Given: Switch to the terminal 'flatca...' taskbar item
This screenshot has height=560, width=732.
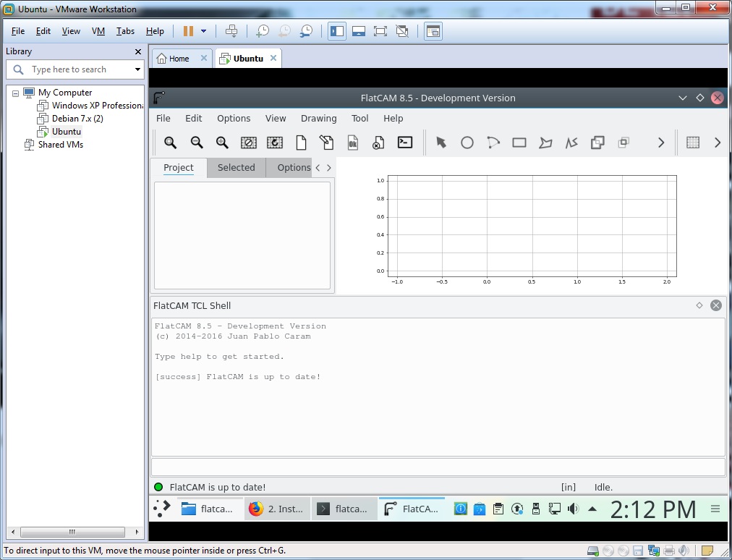Looking at the screenshot, I should tap(343, 509).
